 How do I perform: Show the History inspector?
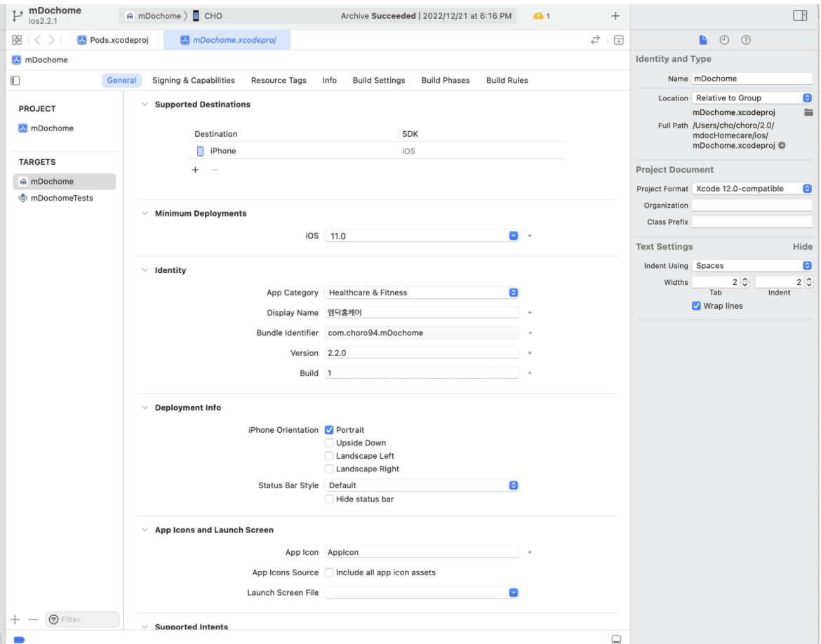pos(724,40)
